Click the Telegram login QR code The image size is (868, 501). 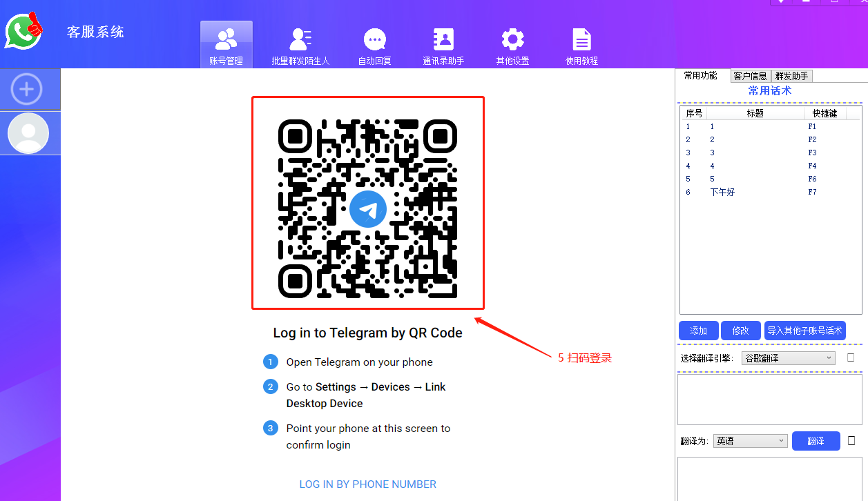368,209
